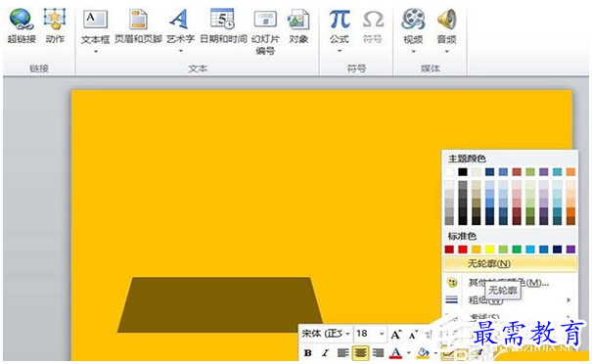This screenshot has width=592, height=364.
Task: Increase font size with large A
Action: coord(395,335)
